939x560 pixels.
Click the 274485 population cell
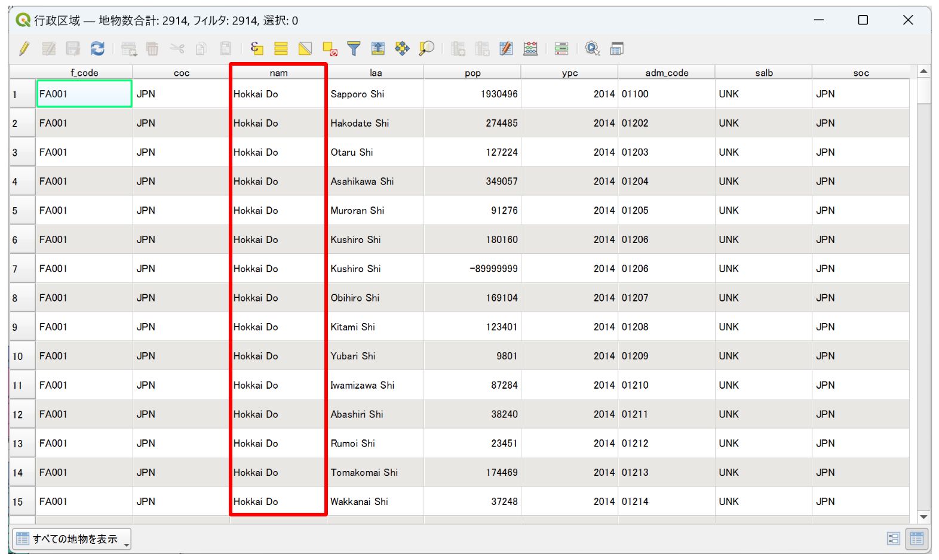[x=472, y=123]
